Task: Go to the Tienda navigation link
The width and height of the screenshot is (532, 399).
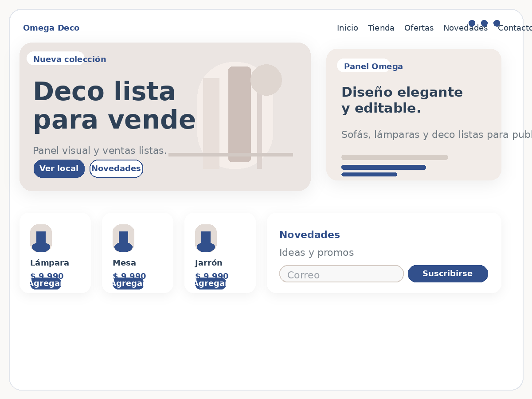Action: click(381, 28)
